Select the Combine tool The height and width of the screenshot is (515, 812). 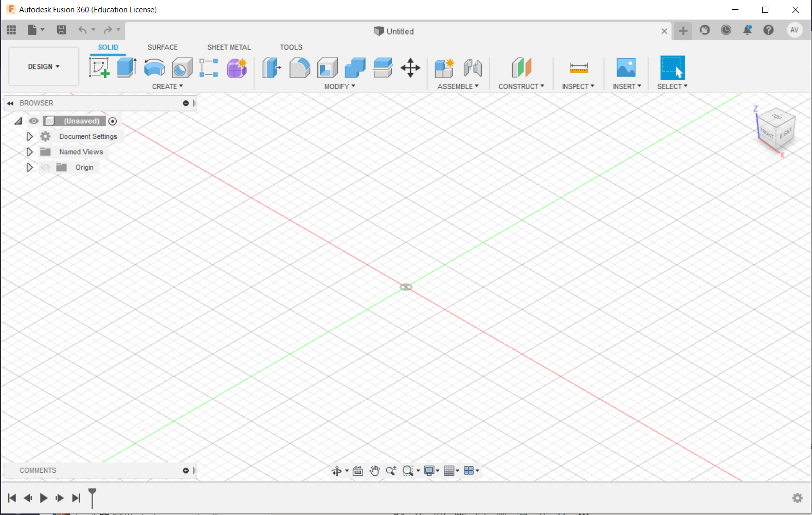pos(355,67)
